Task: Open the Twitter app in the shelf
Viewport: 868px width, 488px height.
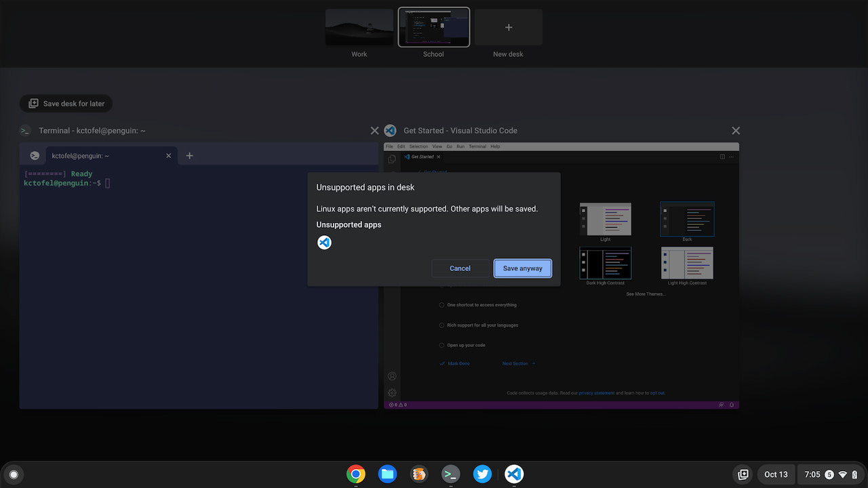Action: tap(483, 474)
